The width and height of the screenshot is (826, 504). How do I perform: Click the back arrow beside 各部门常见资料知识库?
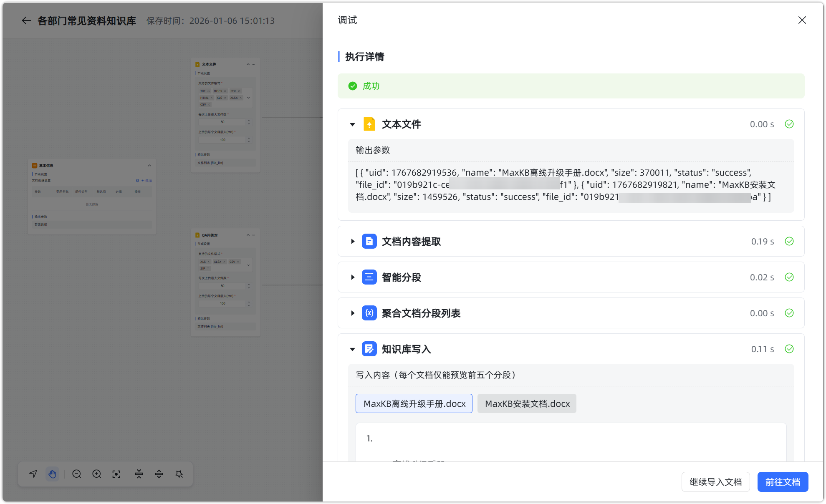pos(26,20)
